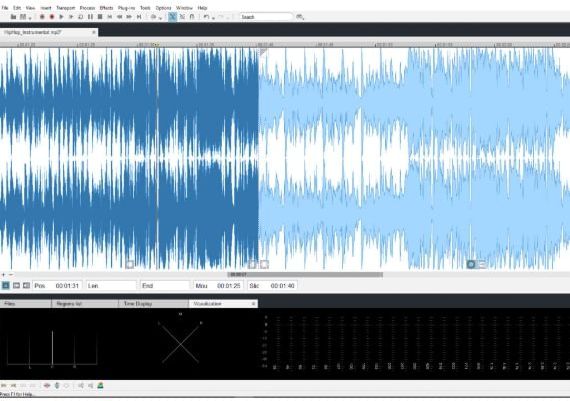The width and height of the screenshot is (570, 401).
Task: Click the Rewind transport button
Action: pos(119,17)
